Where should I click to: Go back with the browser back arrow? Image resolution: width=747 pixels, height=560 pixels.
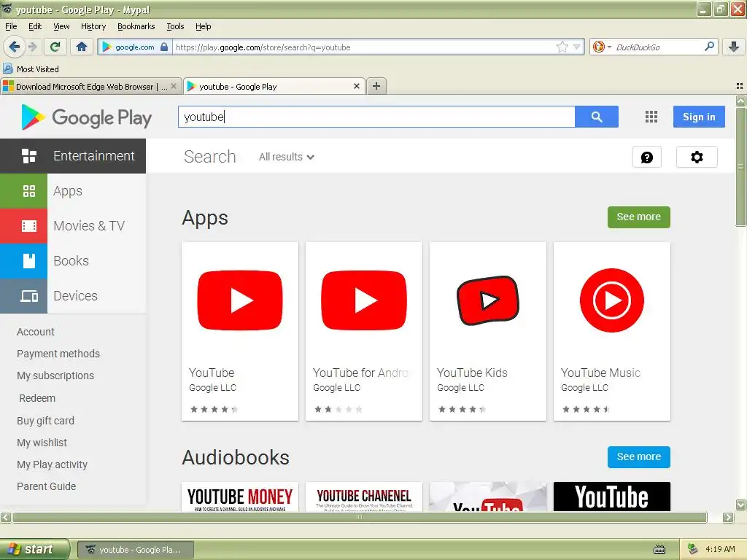(x=14, y=47)
